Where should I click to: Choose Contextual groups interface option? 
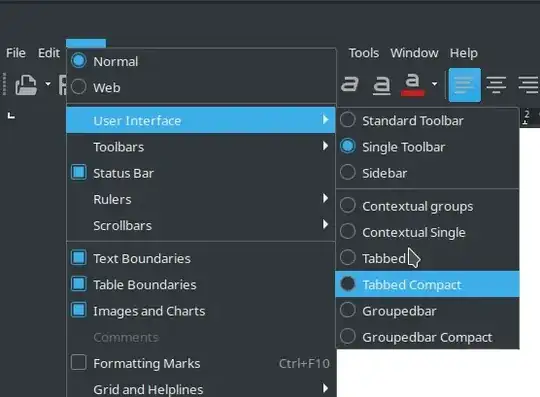[x=427, y=206]
